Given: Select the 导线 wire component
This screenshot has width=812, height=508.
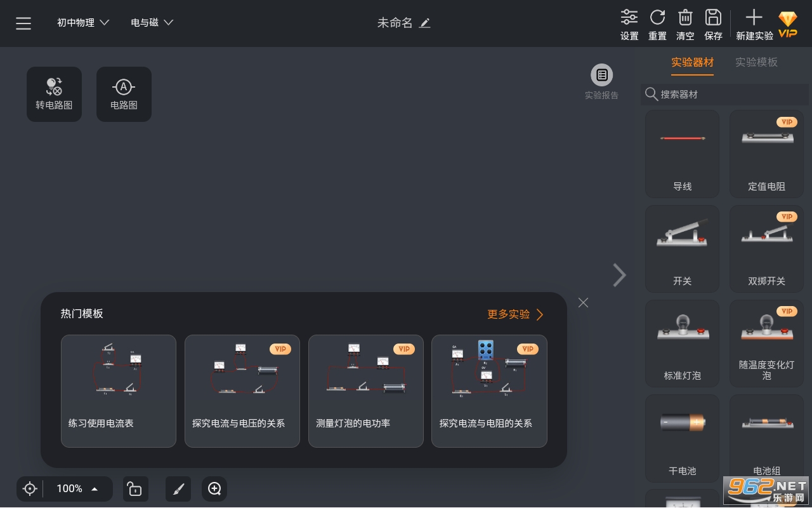Looking at the screenshot, I should [683, 154].
